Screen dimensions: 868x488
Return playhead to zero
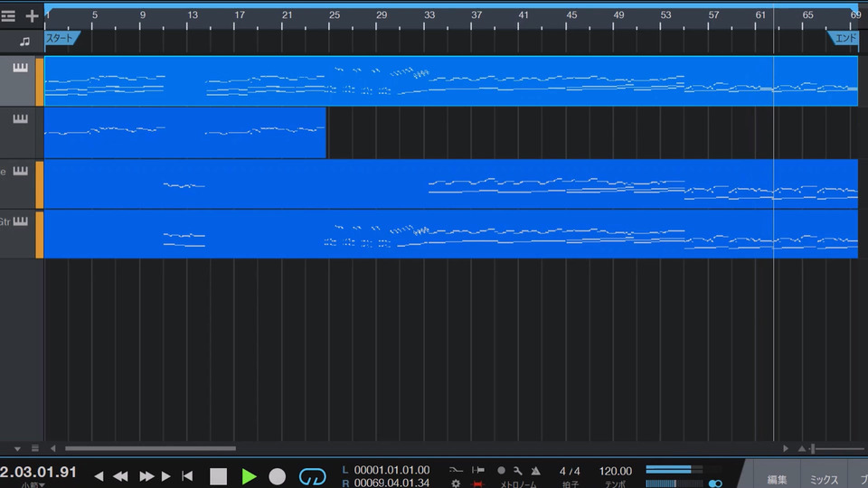(187, 476)
